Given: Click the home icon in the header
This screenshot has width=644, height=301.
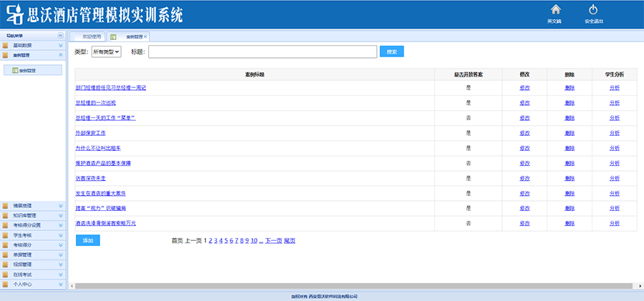Looking at the screenshot, I should click(555, 9).
